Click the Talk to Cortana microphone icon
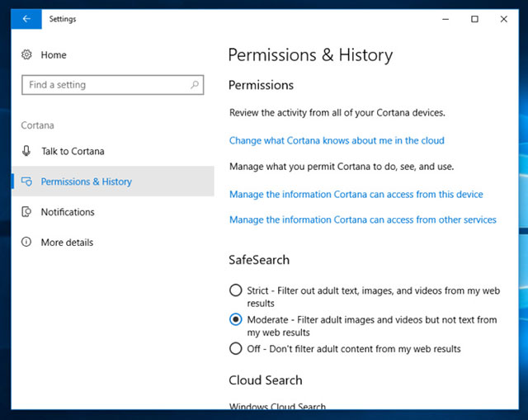Viewport: 528px width, 420px height. (26, 151)
